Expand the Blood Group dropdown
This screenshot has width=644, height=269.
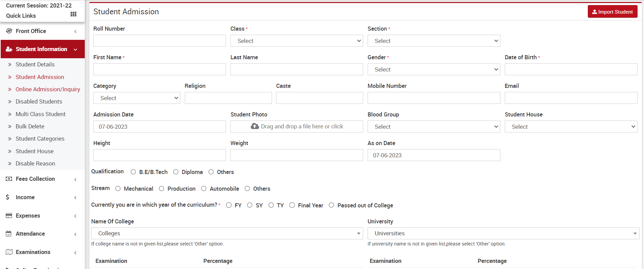433,127
